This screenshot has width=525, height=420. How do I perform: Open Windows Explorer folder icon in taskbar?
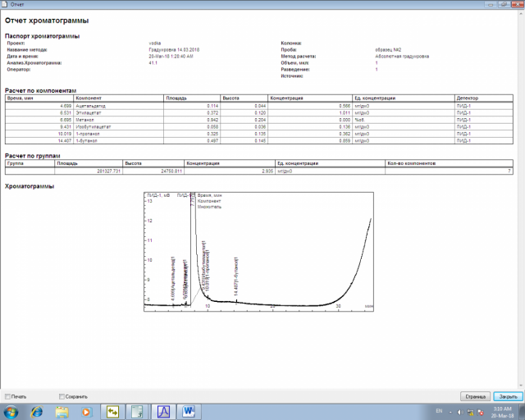[62, 410]
